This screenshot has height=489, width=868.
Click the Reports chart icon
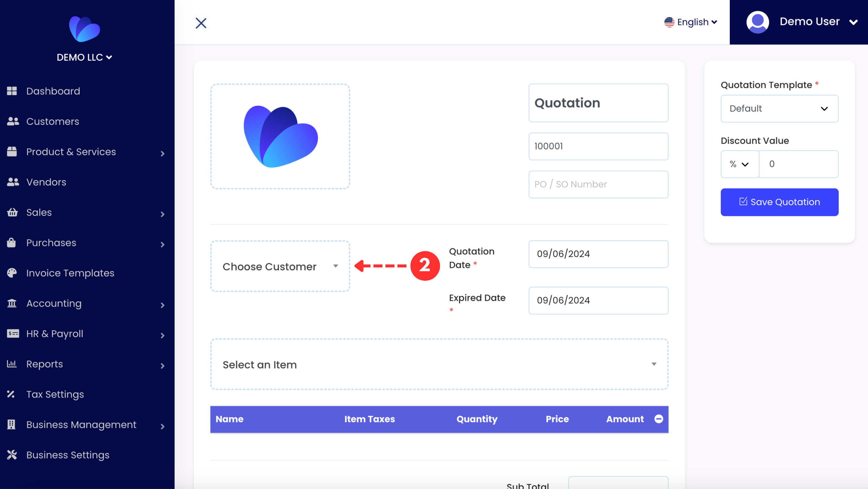click(x=12, y=364)
